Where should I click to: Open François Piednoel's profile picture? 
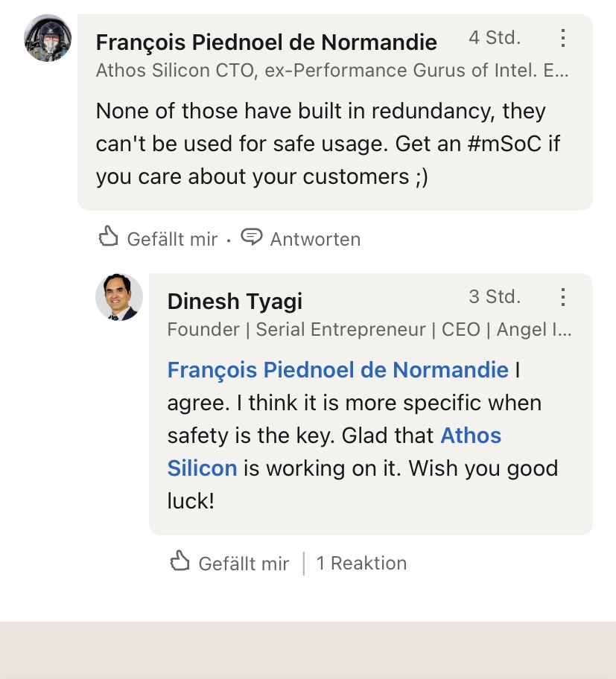pyautogui.click(x=48, y=38)
